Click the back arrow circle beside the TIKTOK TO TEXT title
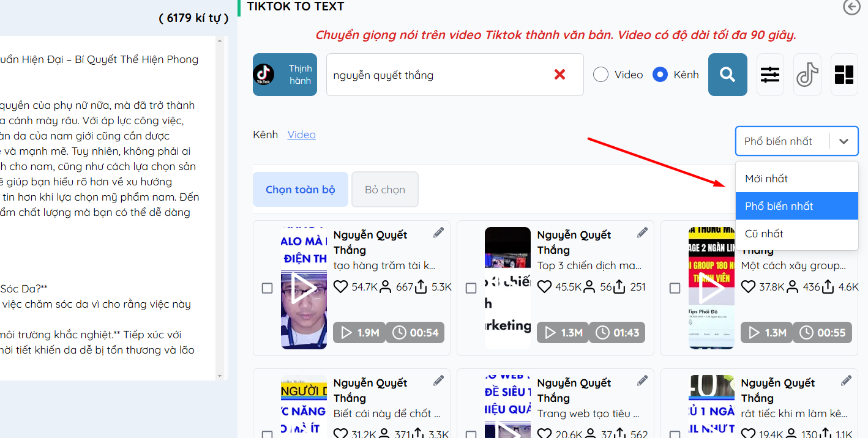Viewport: 868px width, 438px height. (851, 7)
